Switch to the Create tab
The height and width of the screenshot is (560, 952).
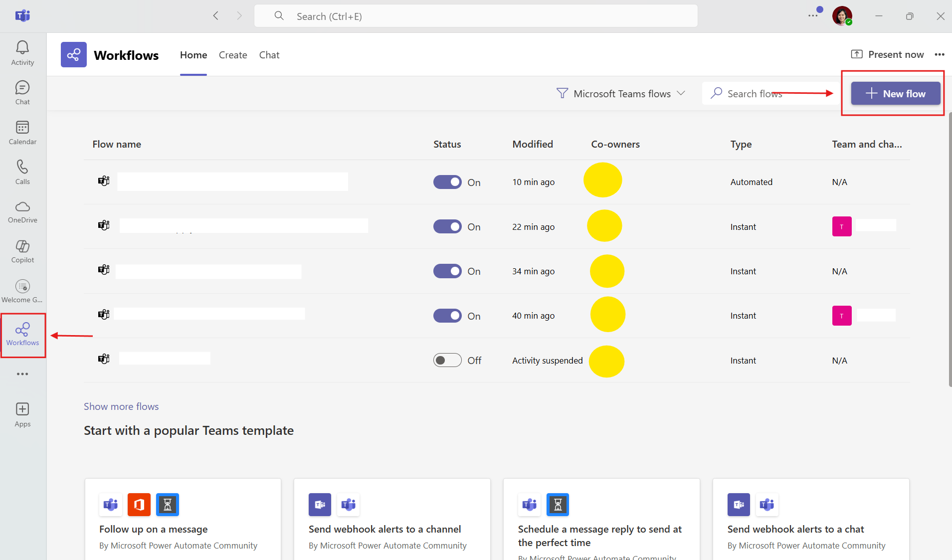tap(233, 55)
